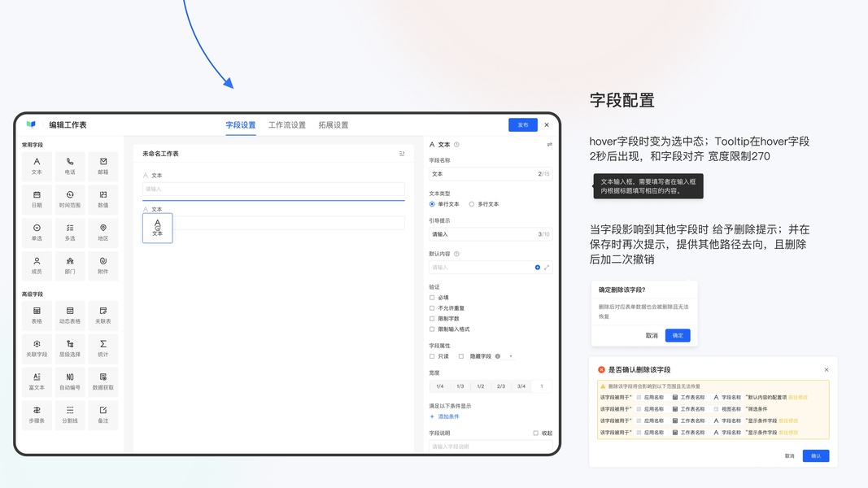Add the 部门 department field
This screenshot has height=488, width=868.
point(70,266)
